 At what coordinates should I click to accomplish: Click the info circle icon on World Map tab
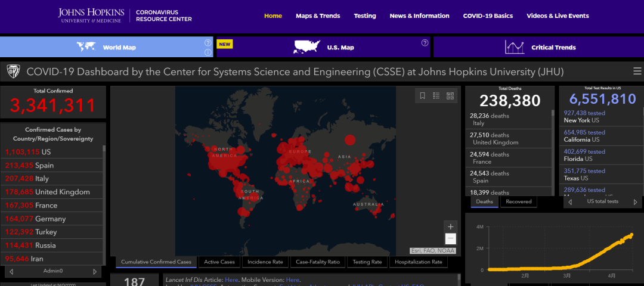pos(208,52)
